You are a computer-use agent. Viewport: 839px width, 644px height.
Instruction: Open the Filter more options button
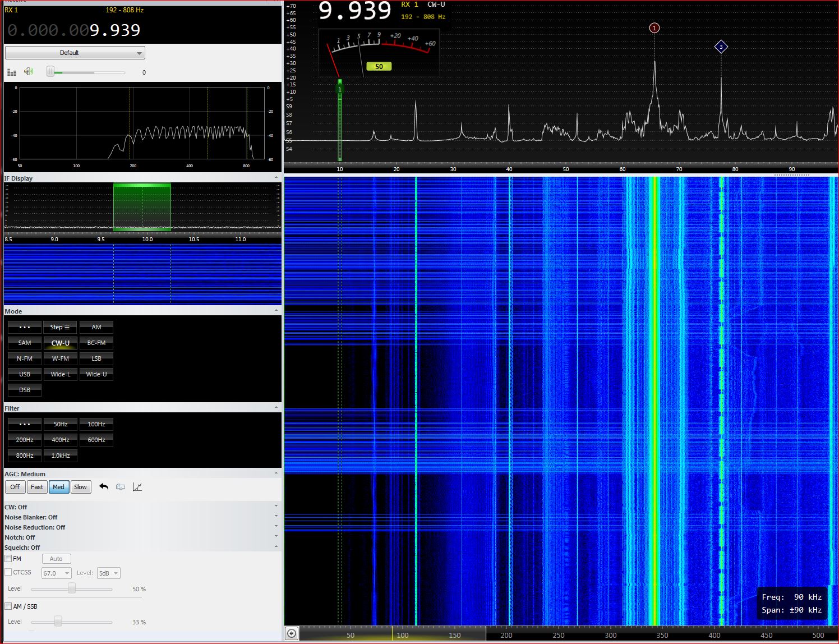25,424
